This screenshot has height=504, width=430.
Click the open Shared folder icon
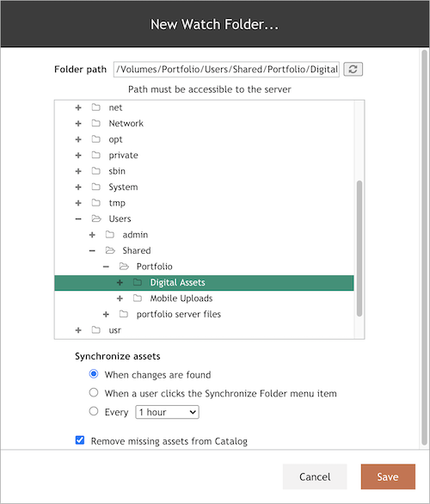(110, 250)
